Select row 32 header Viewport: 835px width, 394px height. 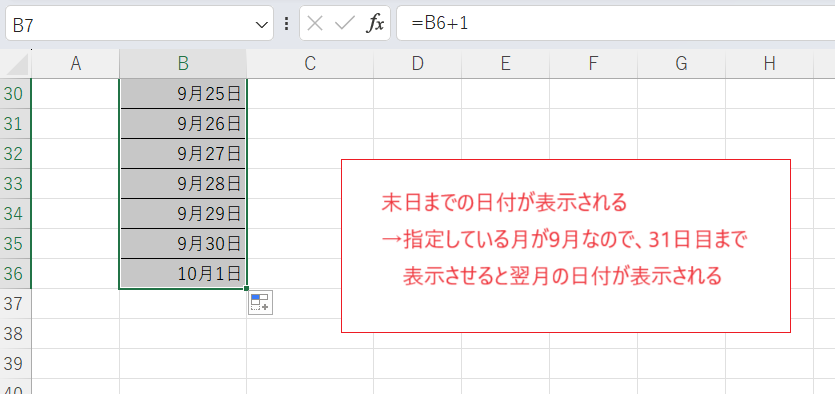click(15, 154)
